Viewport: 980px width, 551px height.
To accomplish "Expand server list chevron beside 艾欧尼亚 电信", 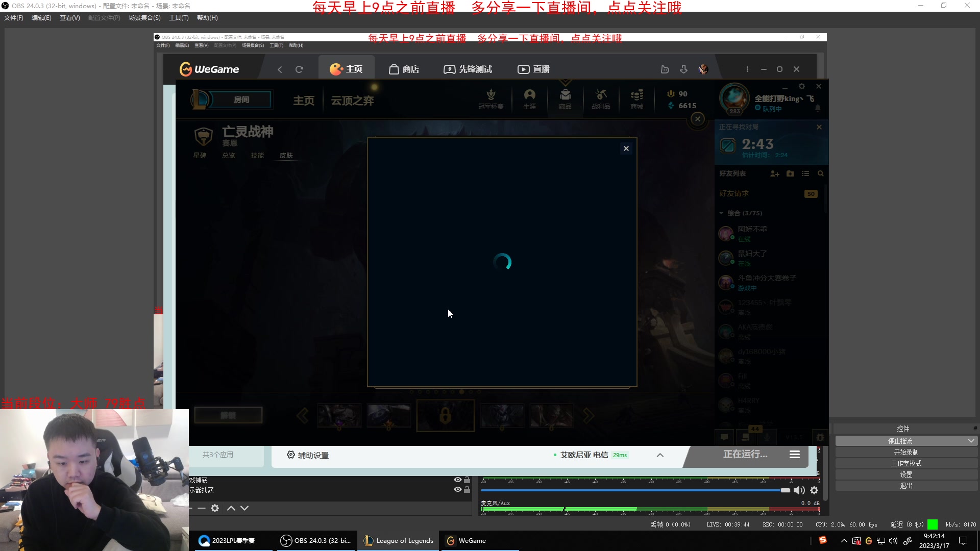I will click(x=660, y=455).
